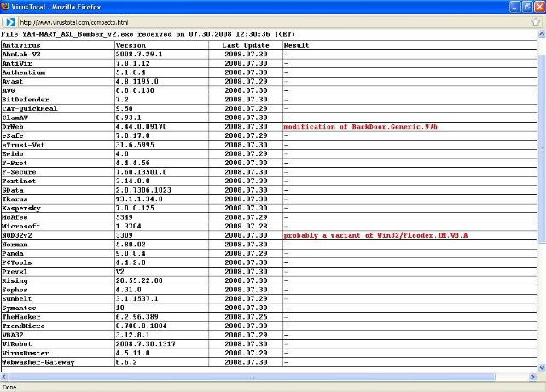Click the 'Last Update' column header
The image size is (546, 392).
pyautogui.click(x=246, y=45)
